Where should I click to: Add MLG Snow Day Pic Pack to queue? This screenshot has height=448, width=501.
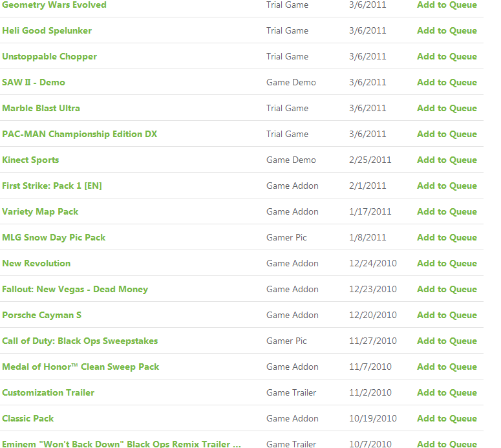click(447, 238)
